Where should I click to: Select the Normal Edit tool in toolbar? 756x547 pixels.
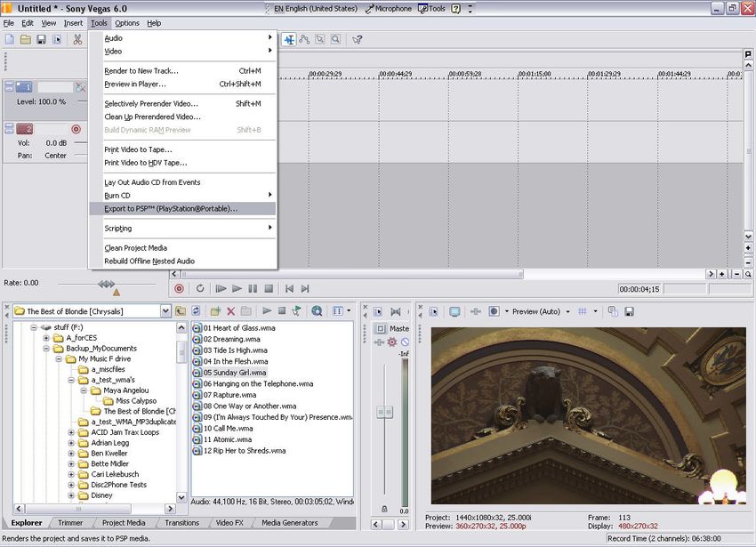[x=289, y=39]
